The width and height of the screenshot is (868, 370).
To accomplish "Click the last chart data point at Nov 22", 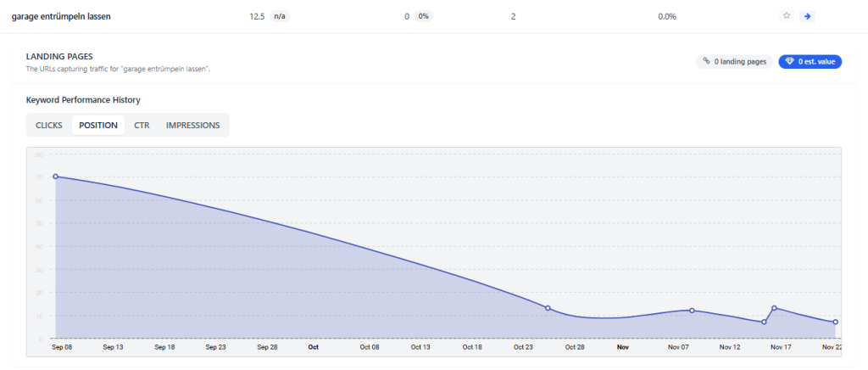I will click(835, 322).
